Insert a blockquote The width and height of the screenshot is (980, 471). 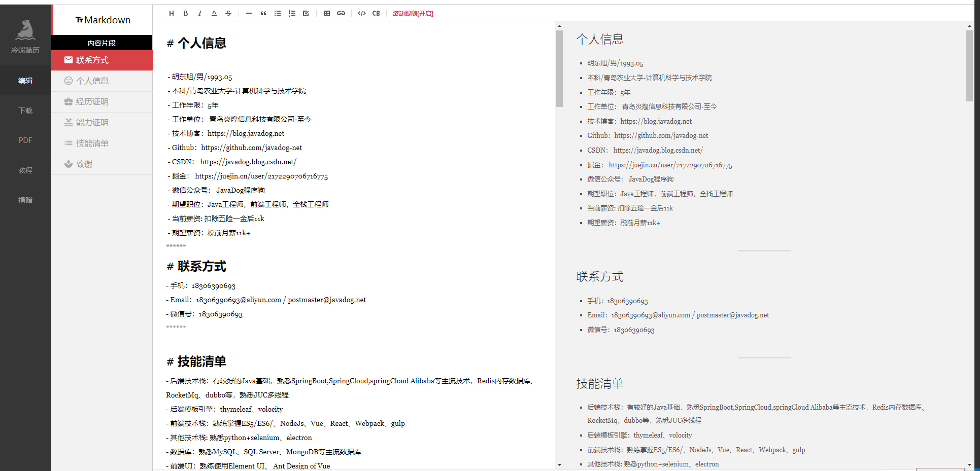click(263, 13)
